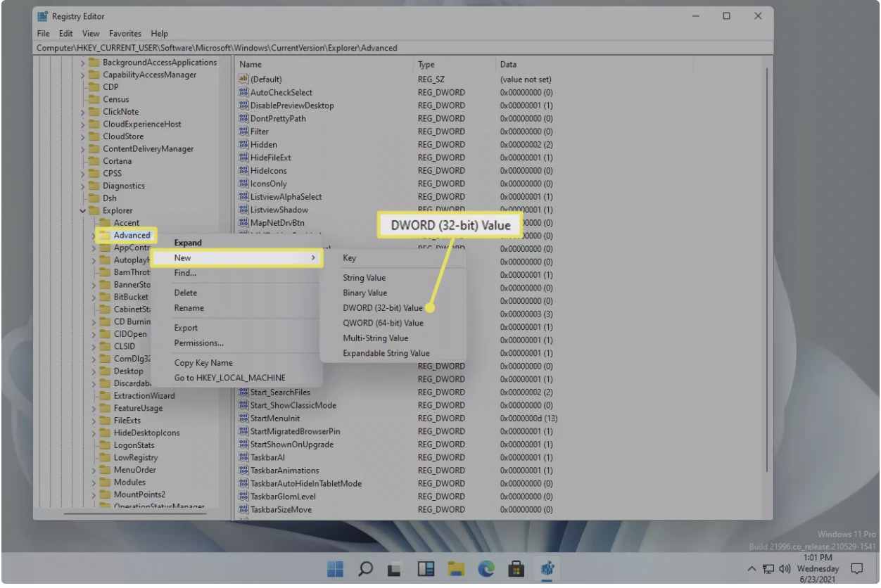Open Widgets from the taskbar
Screen dimensions: 881x588
tap(426, 568)
